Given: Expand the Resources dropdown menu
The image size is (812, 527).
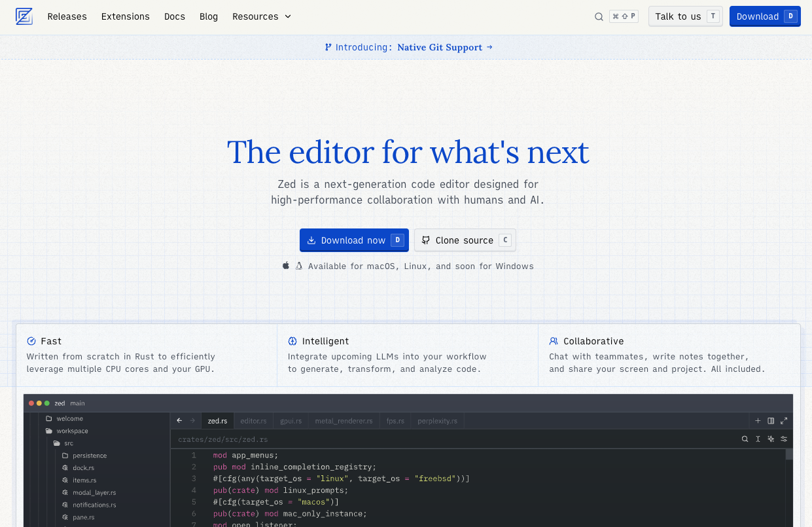Looking at the screenshot, I should (262, 16).
